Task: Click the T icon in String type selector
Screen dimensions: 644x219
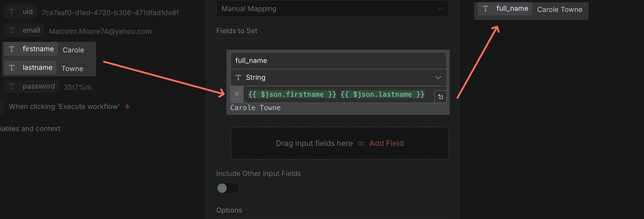Action: [238, 77]
